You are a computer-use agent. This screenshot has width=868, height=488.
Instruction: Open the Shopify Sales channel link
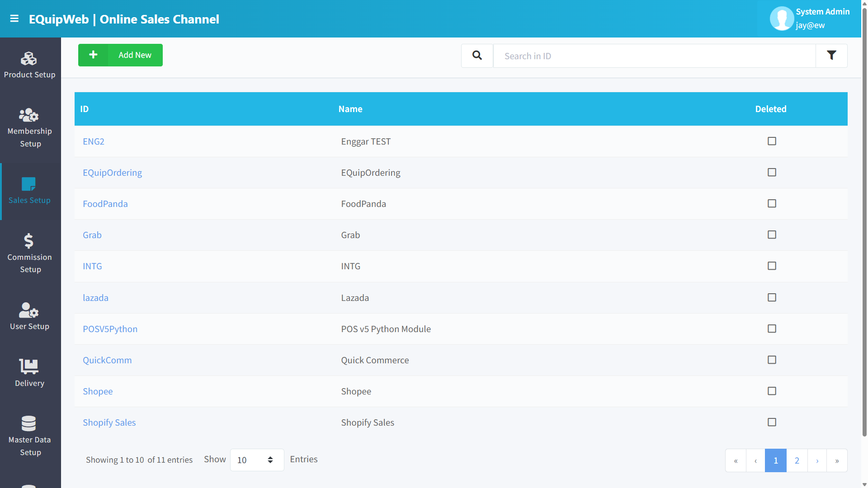[109, 422]
